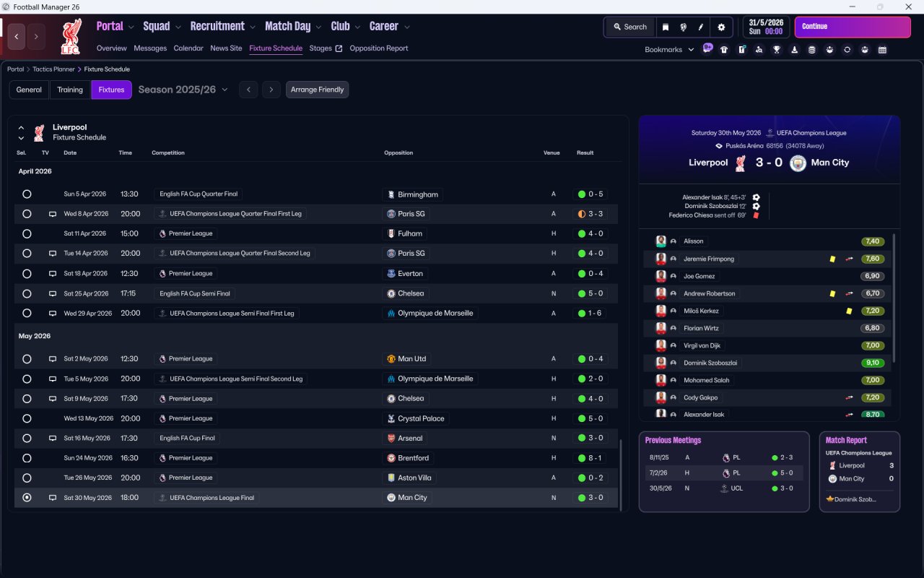Click the TV icon in the Everton row
Image resolution: width=924 pixels, height=578 pixels.
tap(52, 274)
